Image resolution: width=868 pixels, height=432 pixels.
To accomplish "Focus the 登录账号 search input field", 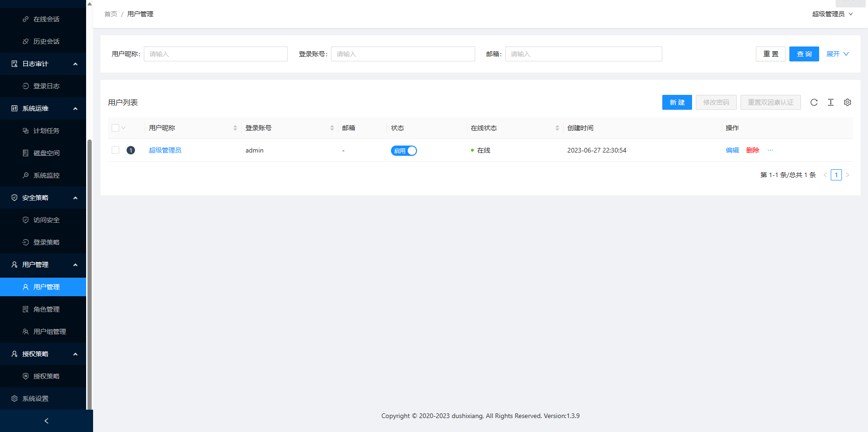I will (403, 54).
